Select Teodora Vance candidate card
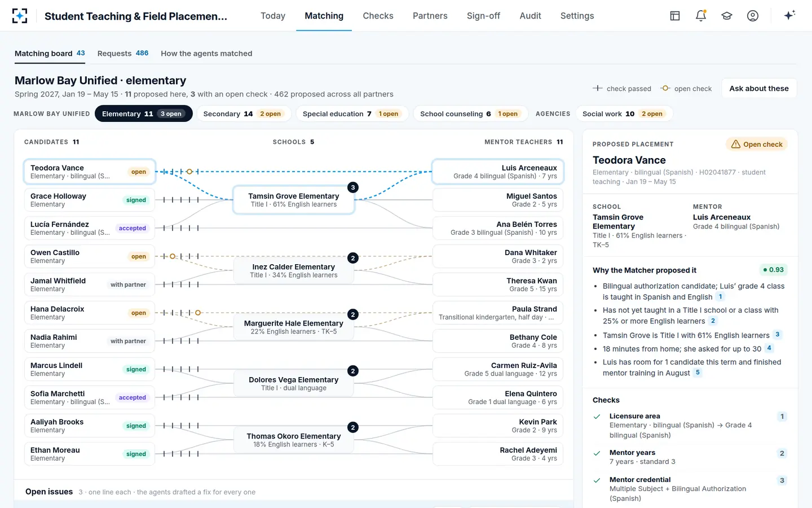The width and height of the screenshot is (812, 508). pos(90,172)
